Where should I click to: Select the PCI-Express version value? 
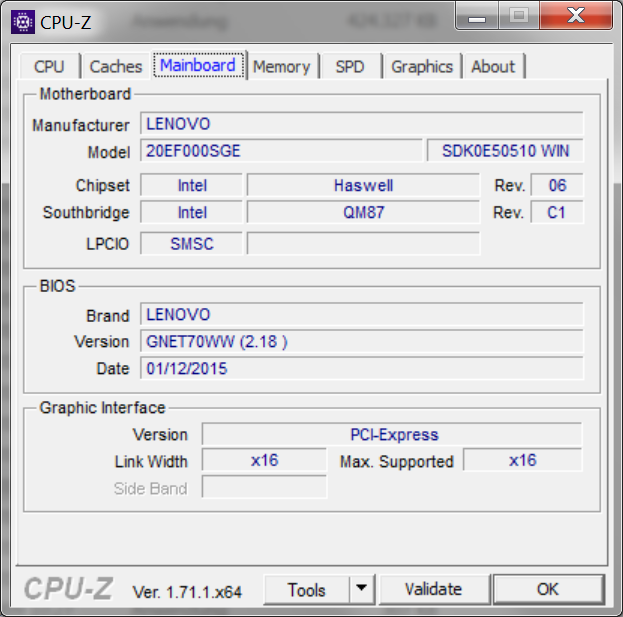[392, 435]
